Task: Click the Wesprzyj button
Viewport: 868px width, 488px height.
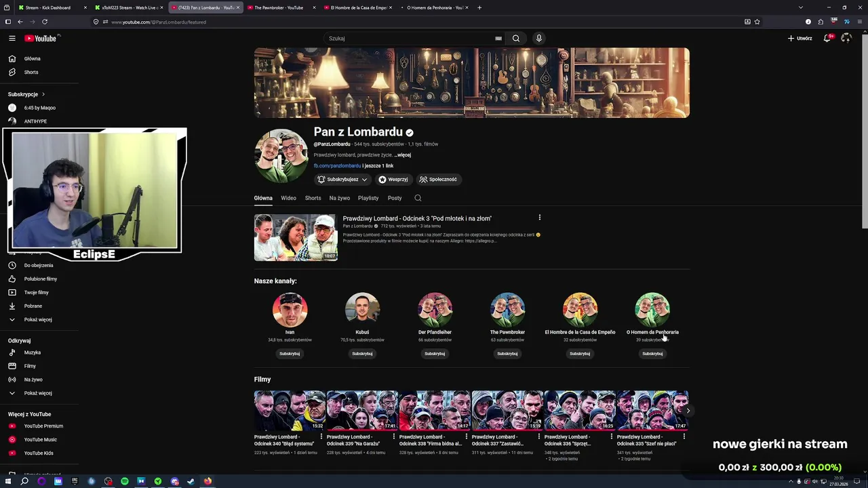Action: [393, 180]
